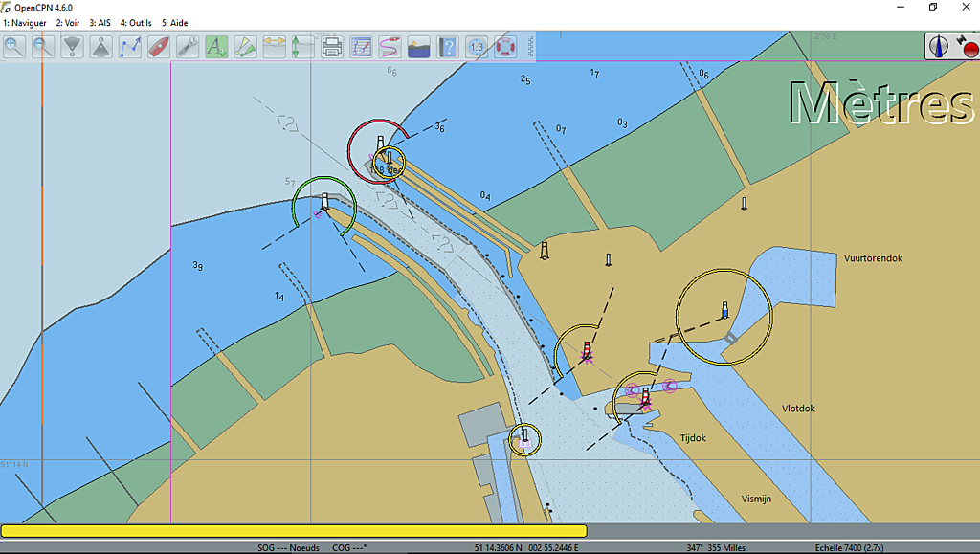Shift to smaller scale chart icon
The image size is (980, 554).
101,47
